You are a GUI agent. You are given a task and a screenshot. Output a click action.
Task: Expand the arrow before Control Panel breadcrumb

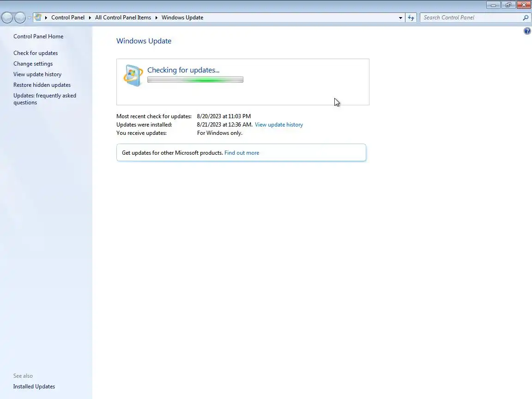click(46, 18)
